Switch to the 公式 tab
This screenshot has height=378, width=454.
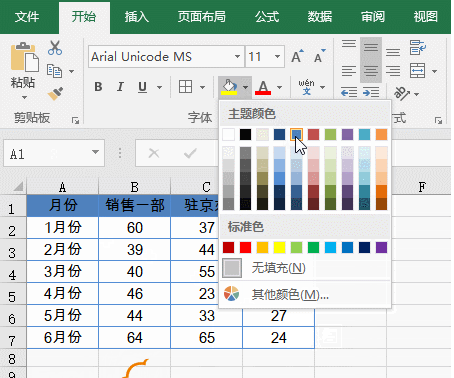click(x=267, y=17)
